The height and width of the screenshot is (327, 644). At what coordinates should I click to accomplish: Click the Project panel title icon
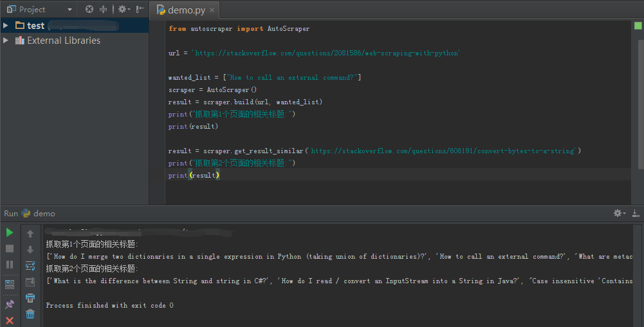point(11,9)
